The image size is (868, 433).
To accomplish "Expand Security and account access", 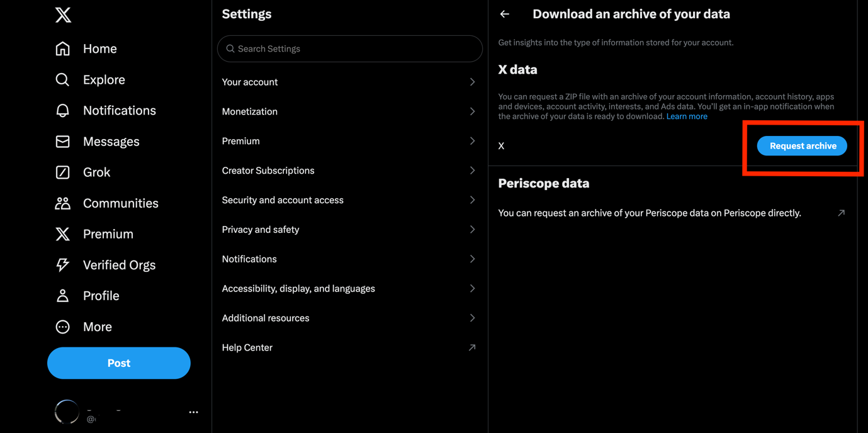I will 349,200.
